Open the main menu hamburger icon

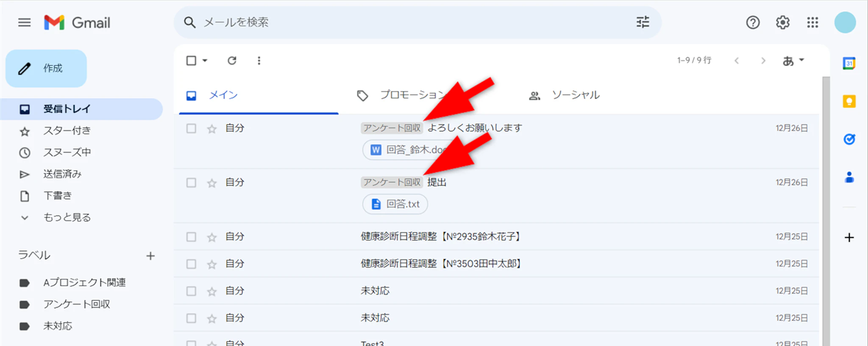[25, 22]
